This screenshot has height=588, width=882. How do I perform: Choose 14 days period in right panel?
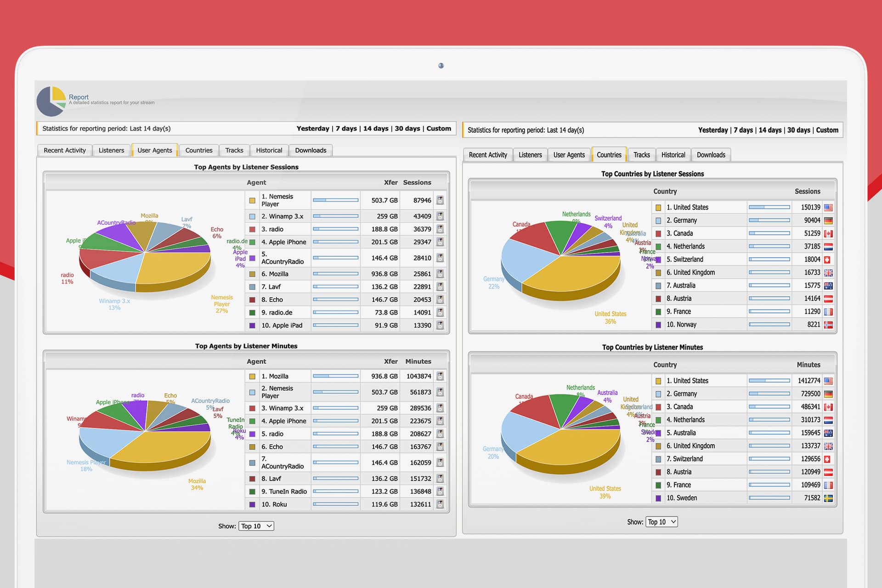pos(770,130)
